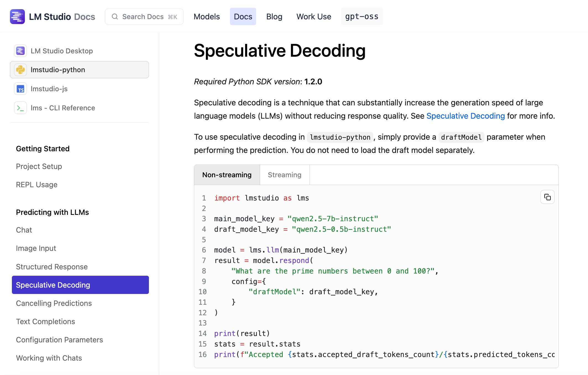The width and height of the screenshot is (588, 375).
Task: Go to Configuration Parameters in the sidebar
Action: point(59,340)
